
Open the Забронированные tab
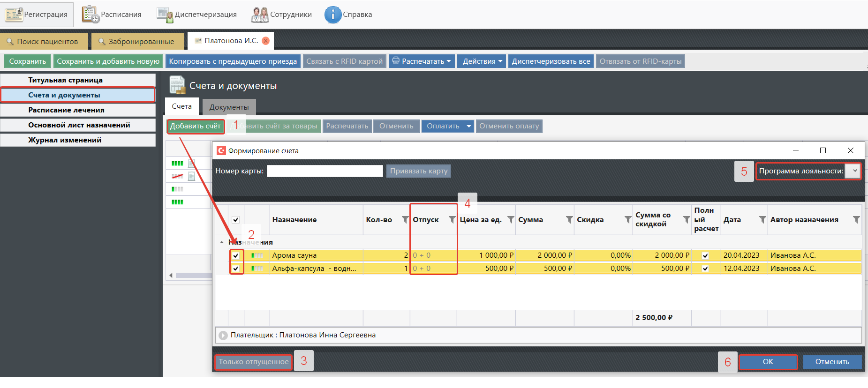(136, 41)
